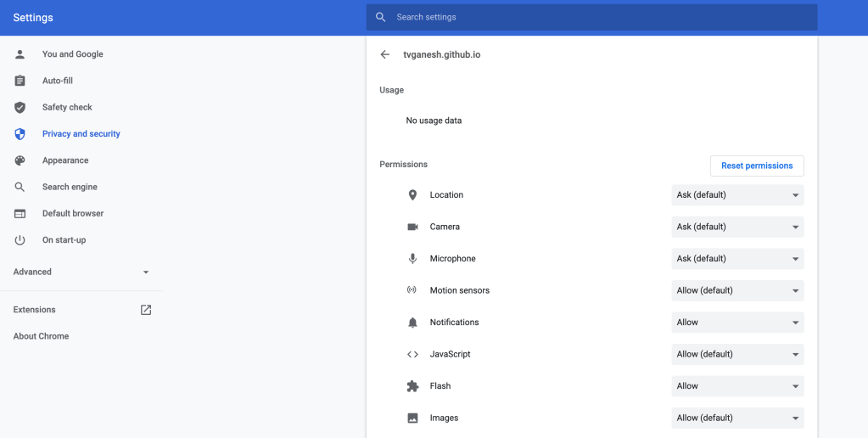Go to Search engine settings

70,187
